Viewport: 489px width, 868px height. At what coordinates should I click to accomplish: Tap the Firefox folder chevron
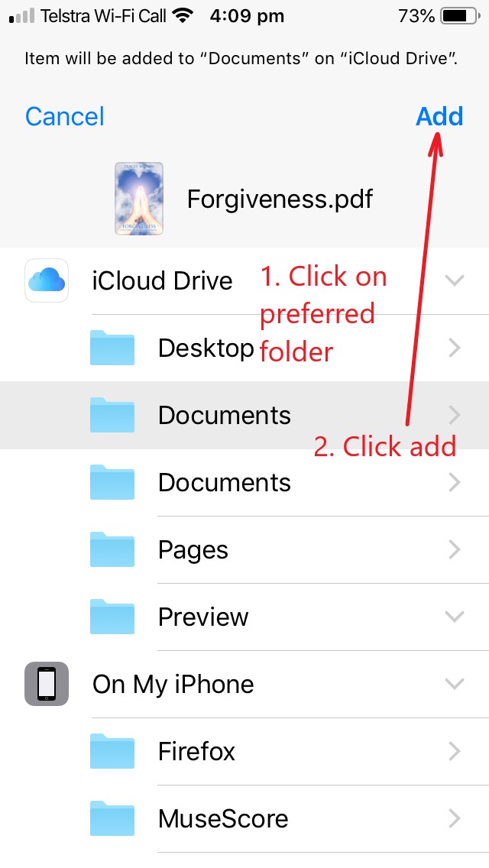pyautogui.click(x=455, y=751)
